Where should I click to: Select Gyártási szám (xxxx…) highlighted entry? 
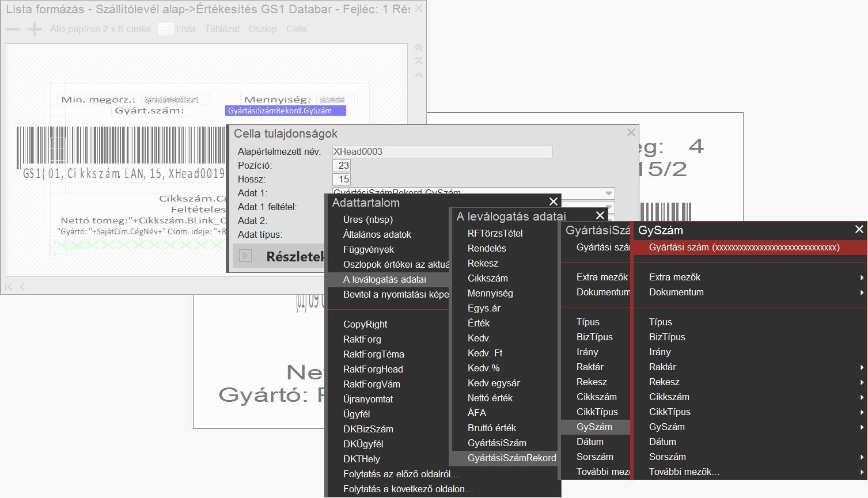(x=750, y=248)
